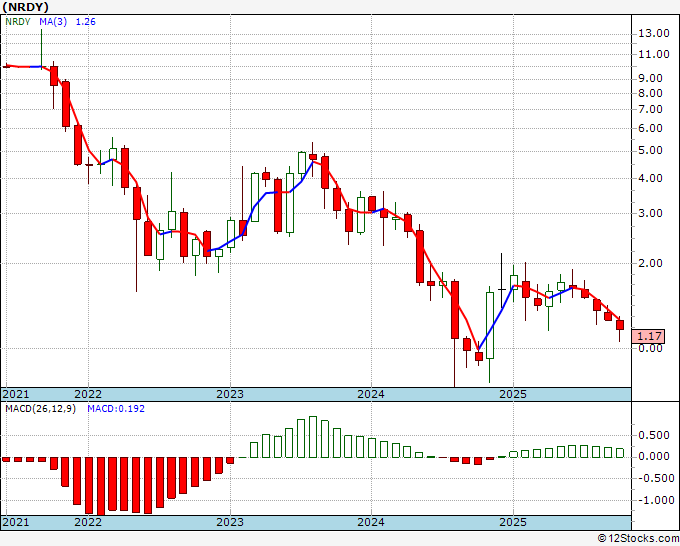
Task: Click the MACD:0.192 value label
Action: click(116, 409)
